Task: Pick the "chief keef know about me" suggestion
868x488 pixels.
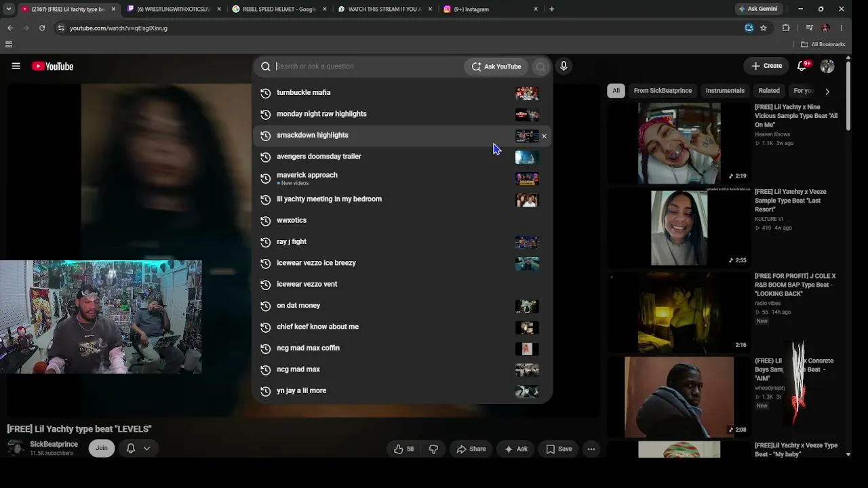Action: click(403, 327)
